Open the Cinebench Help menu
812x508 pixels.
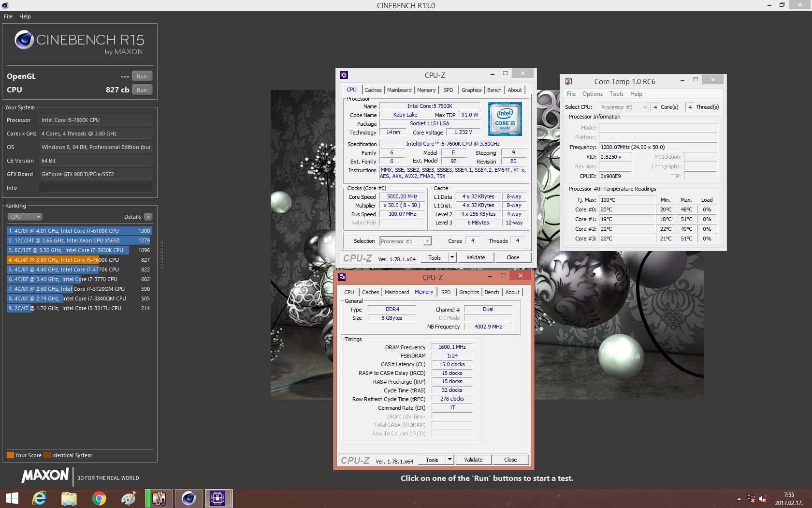25,16
